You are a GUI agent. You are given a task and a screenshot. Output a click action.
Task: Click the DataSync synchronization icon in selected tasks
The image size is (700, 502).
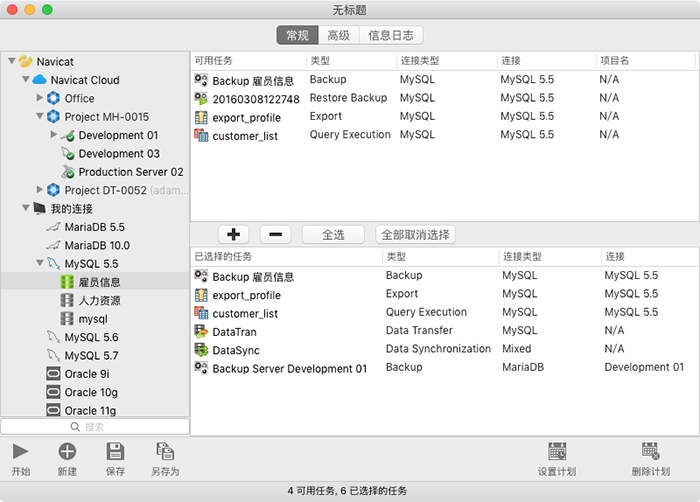tap(201, 350)
